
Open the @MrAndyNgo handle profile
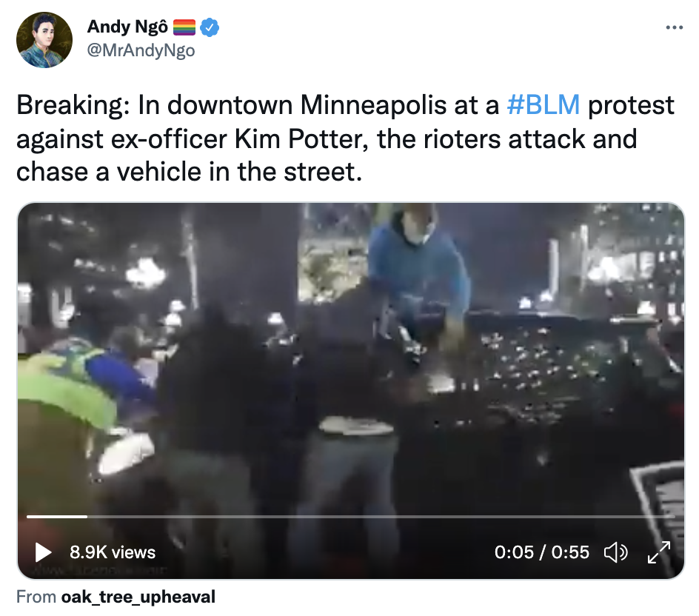pos(141,50)
